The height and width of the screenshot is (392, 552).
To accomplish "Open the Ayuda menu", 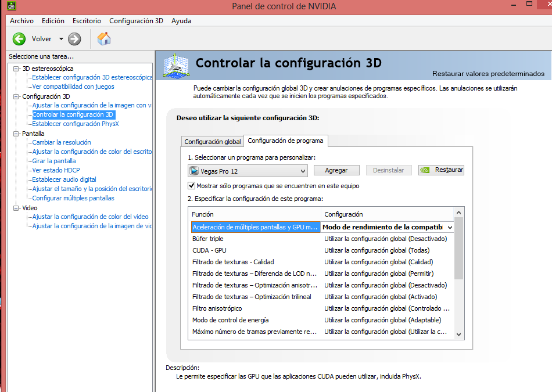I will (x=181, y=21).
